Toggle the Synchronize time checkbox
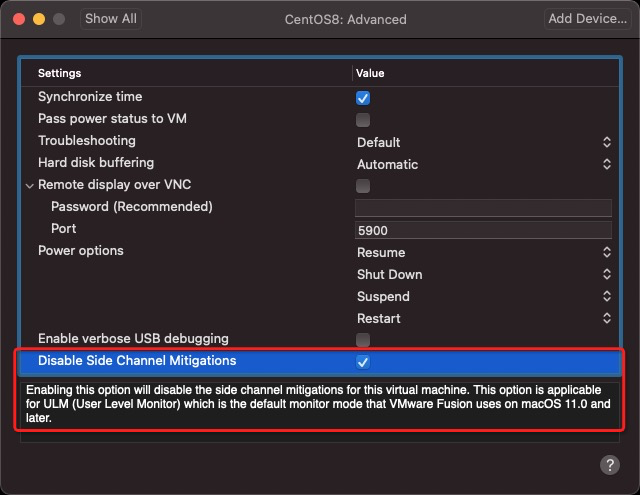The height and width of the screenshot is (495, 640). pyautogui.click(x=363, y=98)
